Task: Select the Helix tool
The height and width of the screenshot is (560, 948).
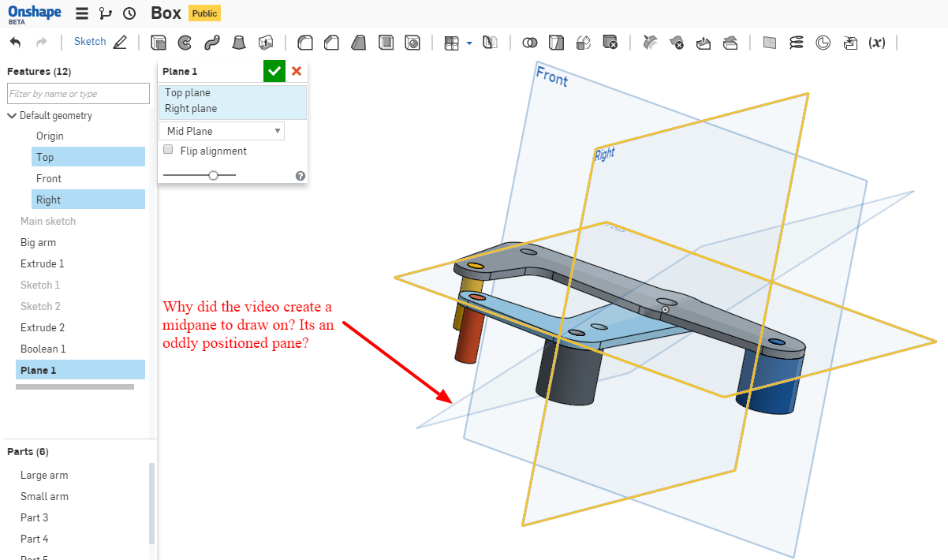Action: (797, 43)
